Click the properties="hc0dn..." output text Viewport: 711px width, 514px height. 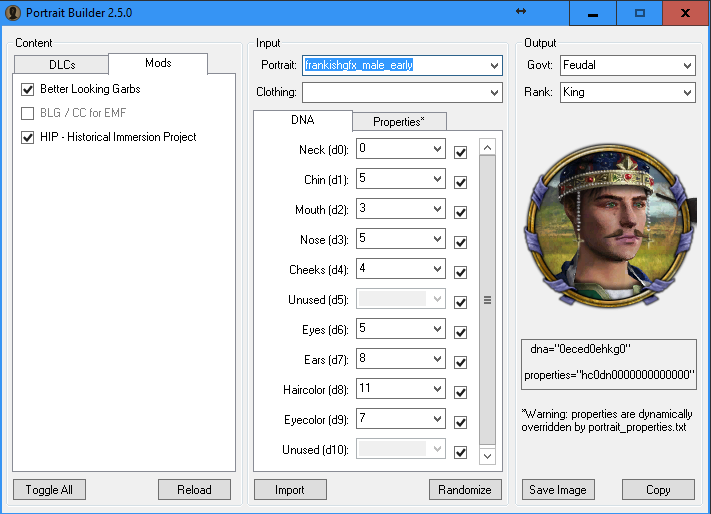coord(609,375)
